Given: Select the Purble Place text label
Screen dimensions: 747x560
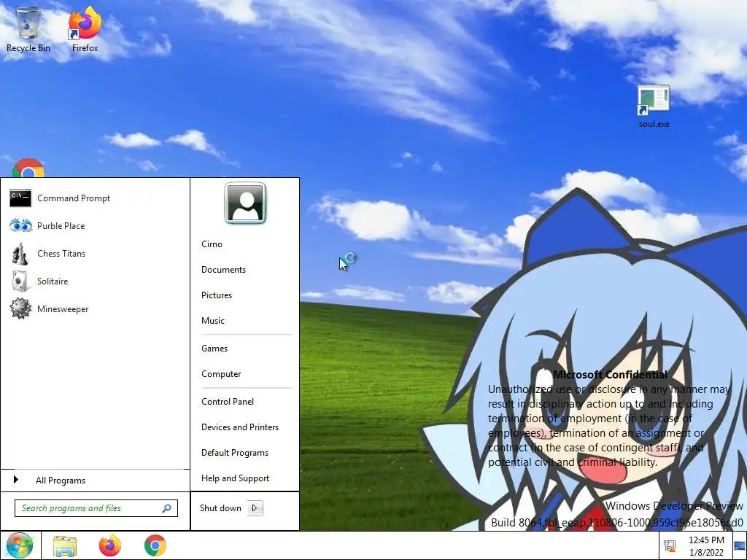Looking at the screenshot, I should click(61, 226).
